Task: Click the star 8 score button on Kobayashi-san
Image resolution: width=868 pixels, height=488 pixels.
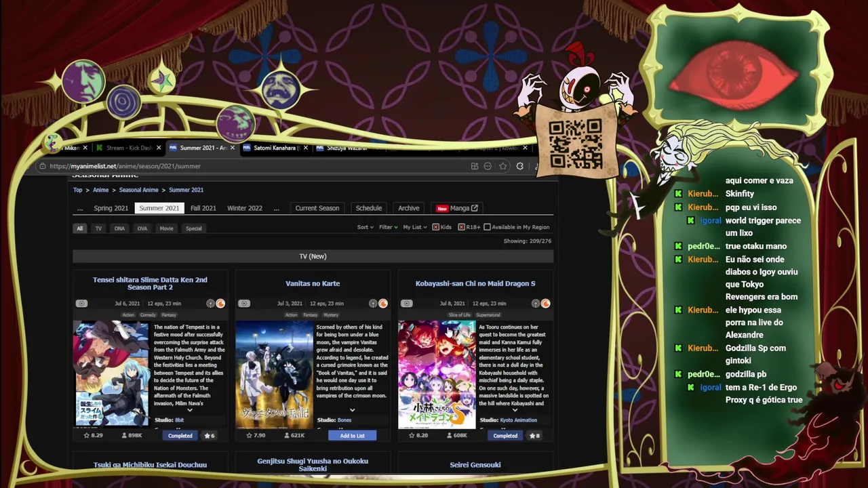Action: pyautogui.click(x=535, y=436)
